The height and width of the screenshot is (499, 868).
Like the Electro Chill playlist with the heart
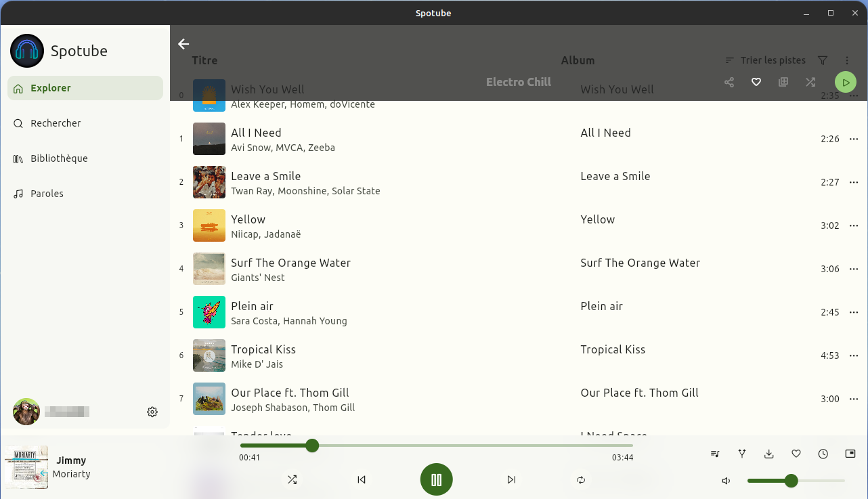(756, 82)
